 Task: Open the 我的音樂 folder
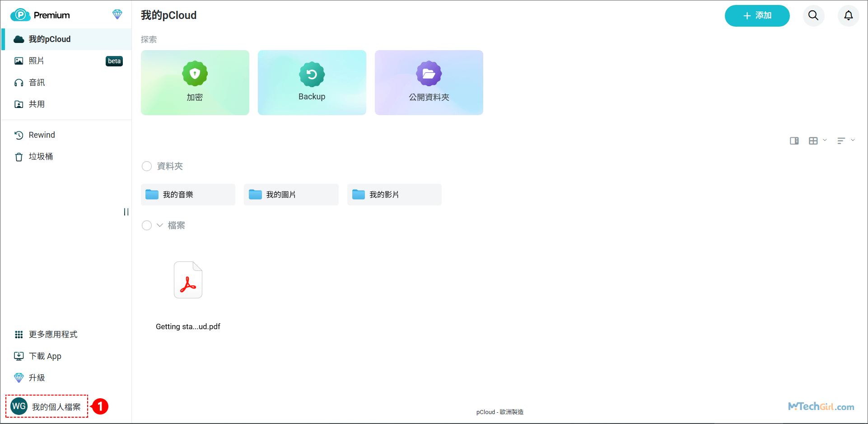point(188,195)
